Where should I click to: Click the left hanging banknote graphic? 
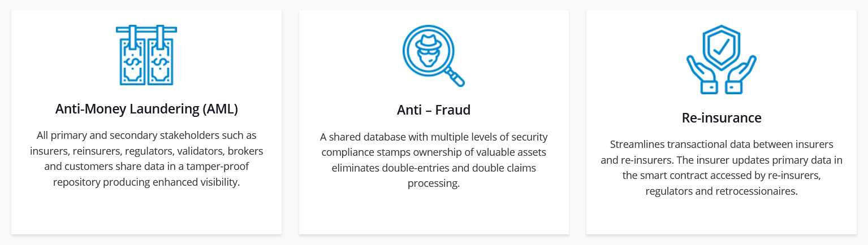pyautogui.click(x=131, y=60)
